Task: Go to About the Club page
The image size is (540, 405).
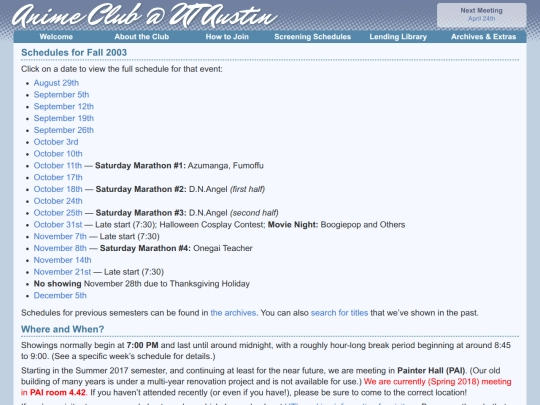Action: tap(142, 37)
